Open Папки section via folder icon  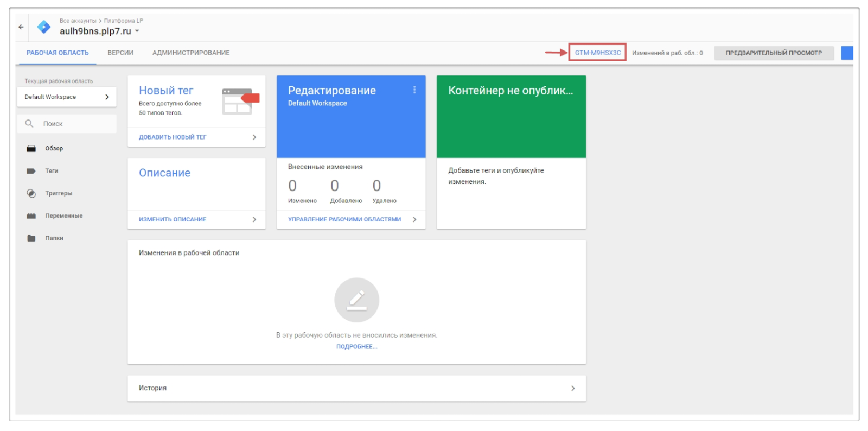tap(31, 238)
